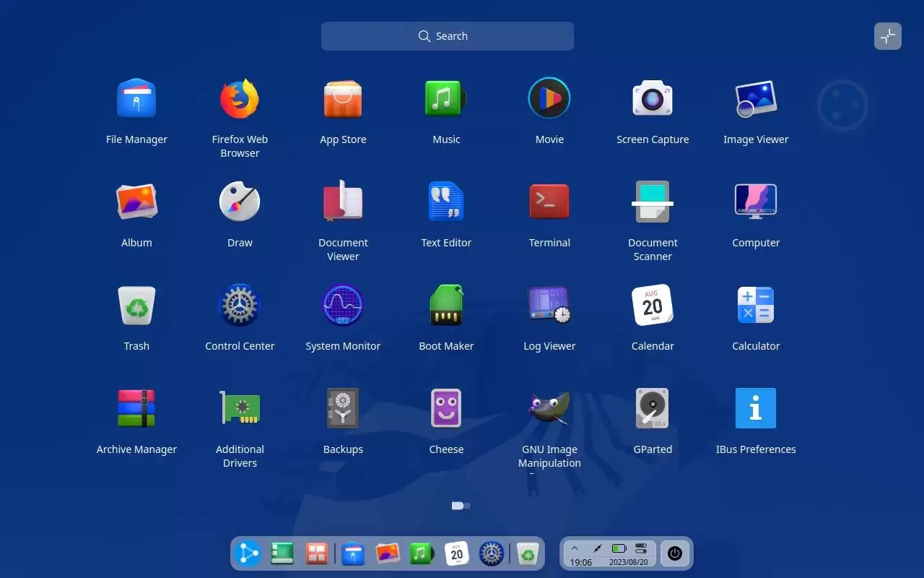Image resolution: width=924 pixels, height=578 pixels.
Task: Open Control Center from the dock
Action: coord(491,553)
